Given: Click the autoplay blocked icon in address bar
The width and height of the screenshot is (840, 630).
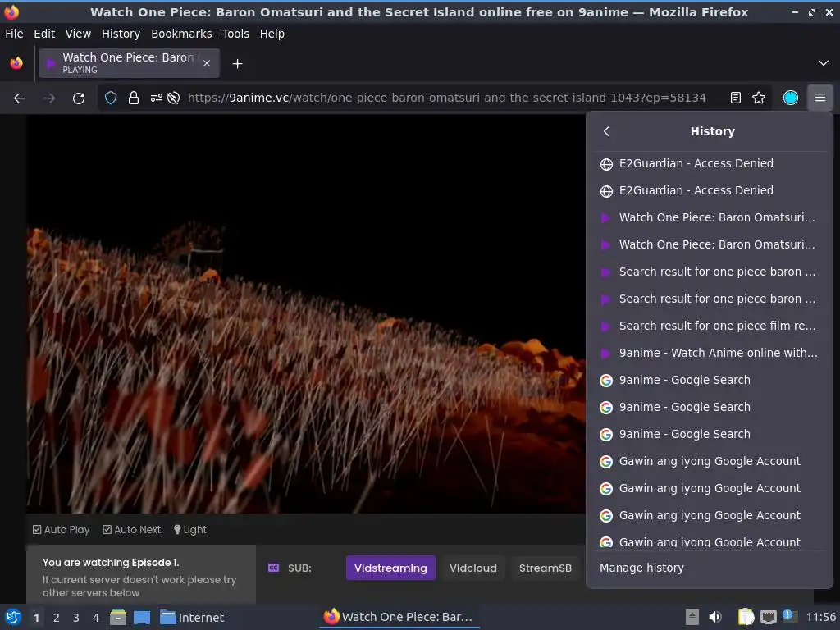Looking at the screenshot, I should (173, 98).
